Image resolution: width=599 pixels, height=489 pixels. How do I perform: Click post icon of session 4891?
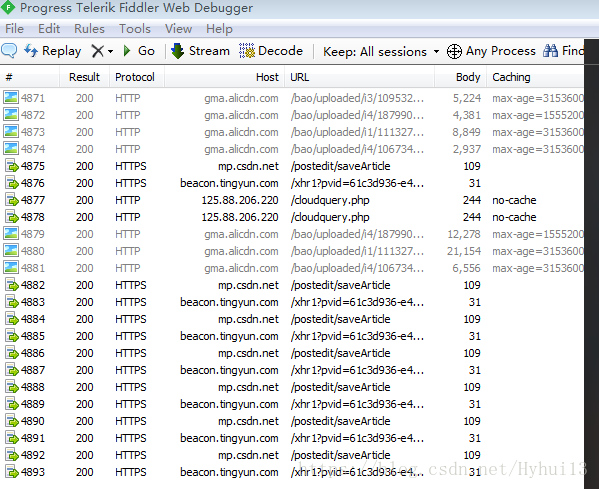[12, 438]
